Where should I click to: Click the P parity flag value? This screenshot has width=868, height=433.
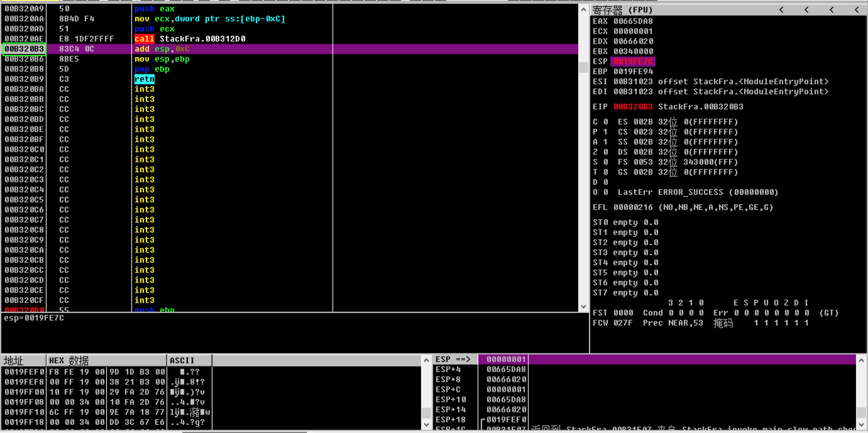pyautogui.click(x=606, y=132)
